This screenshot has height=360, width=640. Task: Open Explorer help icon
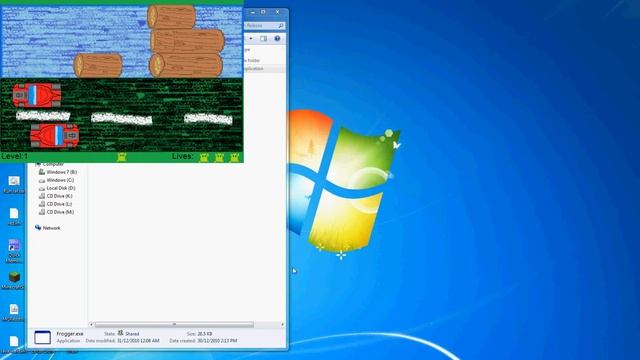point(277,38)
